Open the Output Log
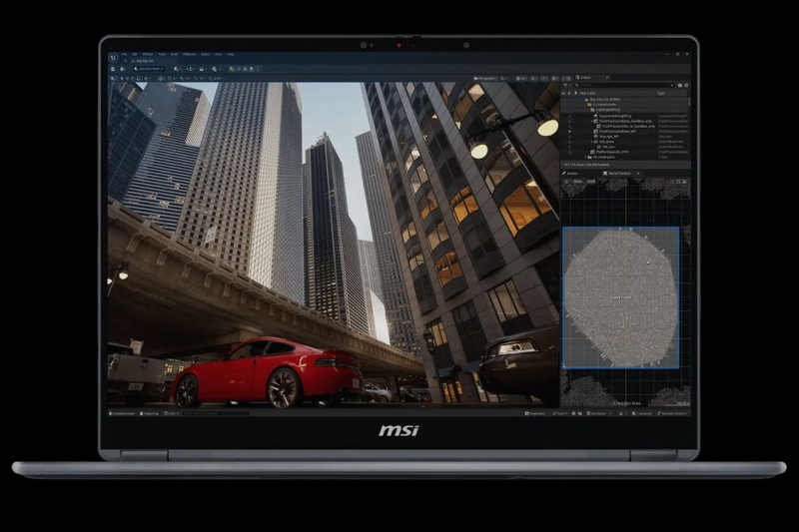799x532 pixels. coord(149,413)
